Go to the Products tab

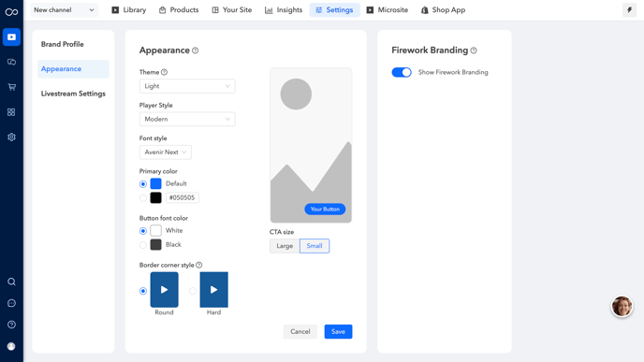tap(179, 10)
